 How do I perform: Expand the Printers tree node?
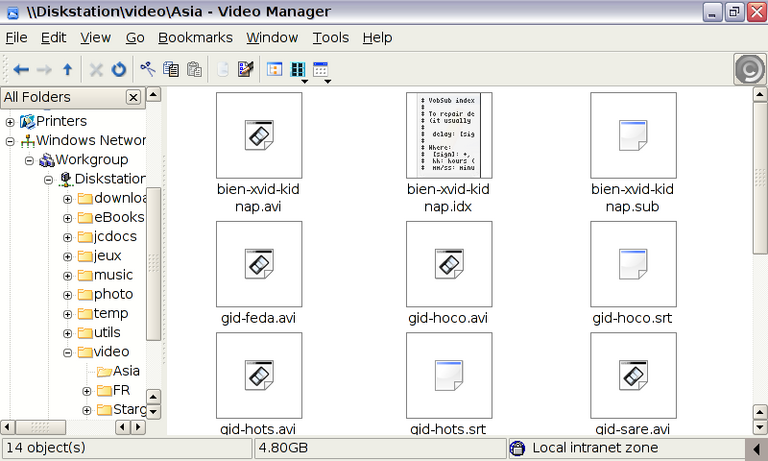point(10,122)
